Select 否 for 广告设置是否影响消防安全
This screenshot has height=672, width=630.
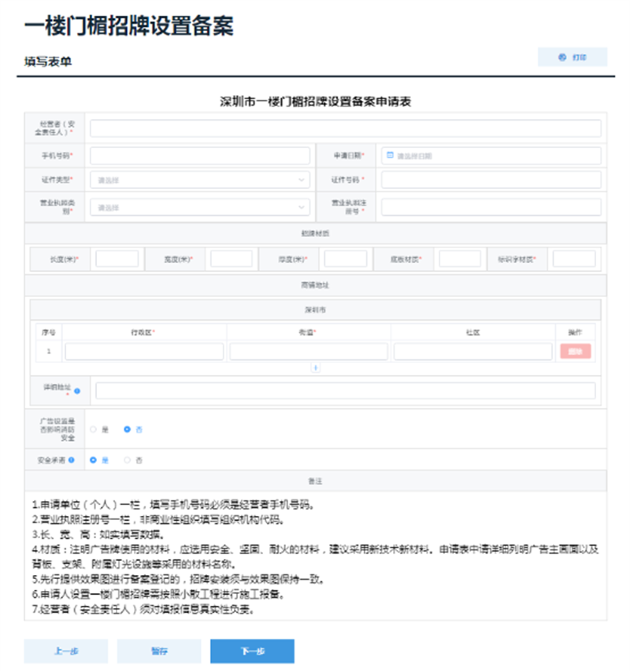tap(128, 429)
